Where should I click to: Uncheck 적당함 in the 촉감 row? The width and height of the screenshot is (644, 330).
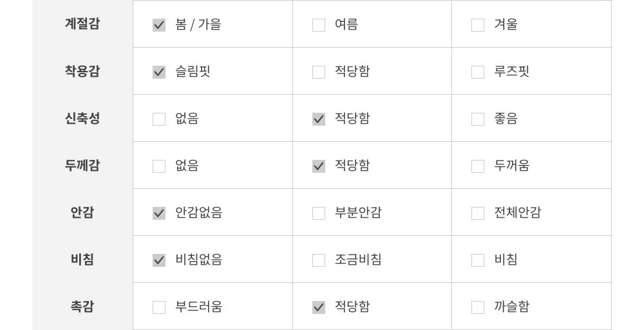(319, 307)
